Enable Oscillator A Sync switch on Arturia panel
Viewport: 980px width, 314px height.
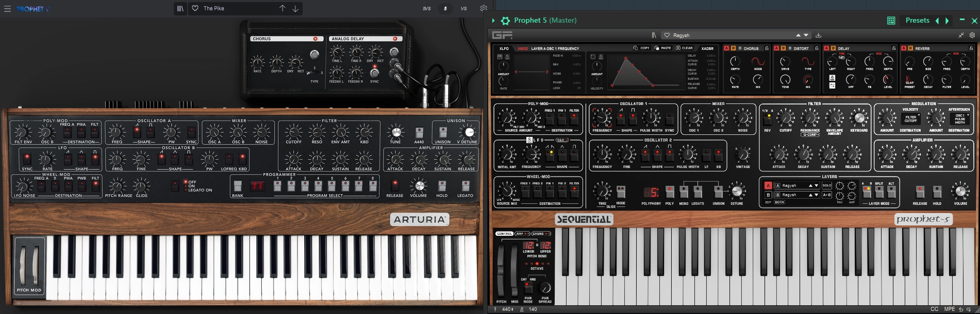coord(191,132)
